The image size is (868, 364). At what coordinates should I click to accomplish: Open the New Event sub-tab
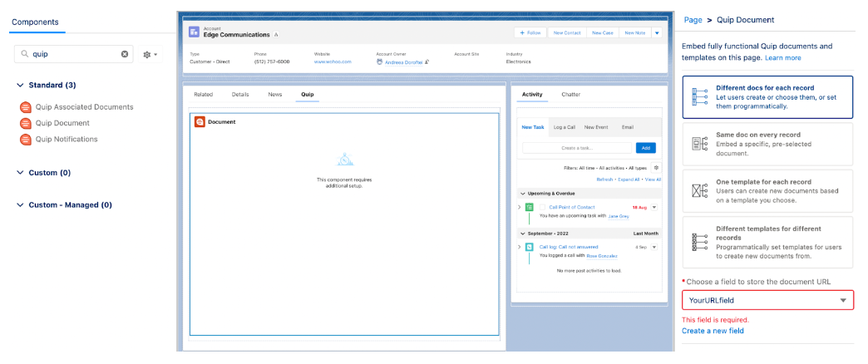(595, 126)
